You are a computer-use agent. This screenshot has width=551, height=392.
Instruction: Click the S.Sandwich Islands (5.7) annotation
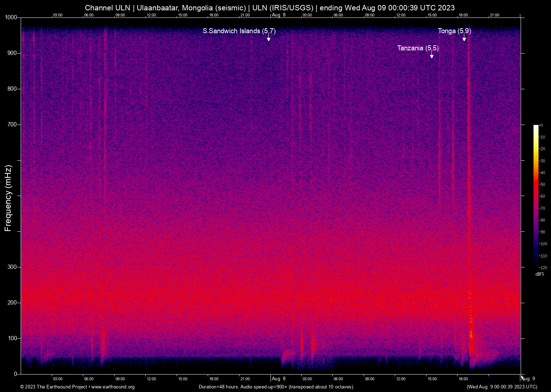pos(239,31)
